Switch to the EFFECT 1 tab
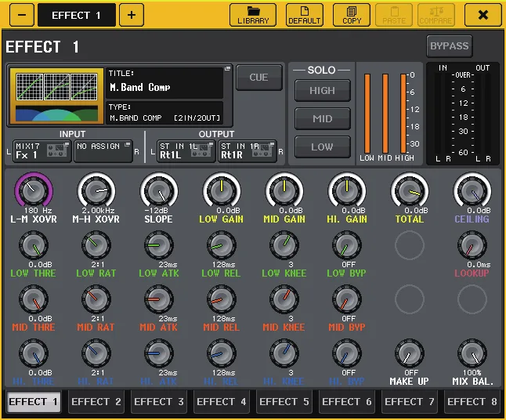 coord(33,402)
